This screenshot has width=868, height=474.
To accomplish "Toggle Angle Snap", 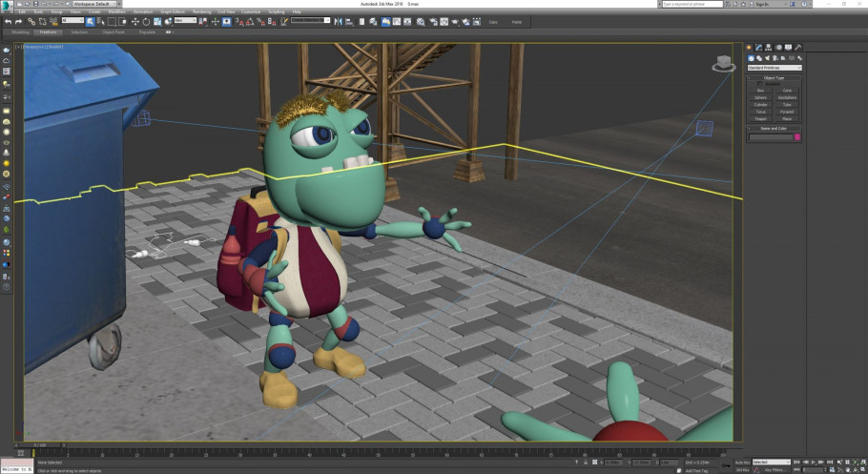I will coord(250,22).
